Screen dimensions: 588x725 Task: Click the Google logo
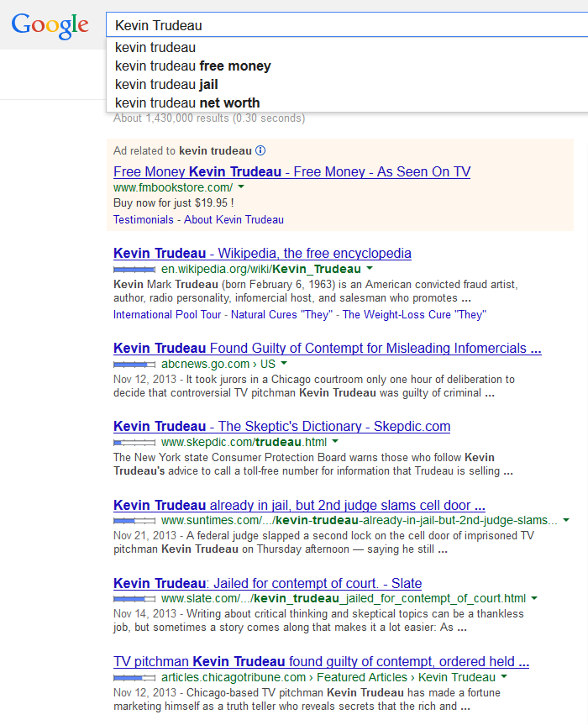click(50, 25)
